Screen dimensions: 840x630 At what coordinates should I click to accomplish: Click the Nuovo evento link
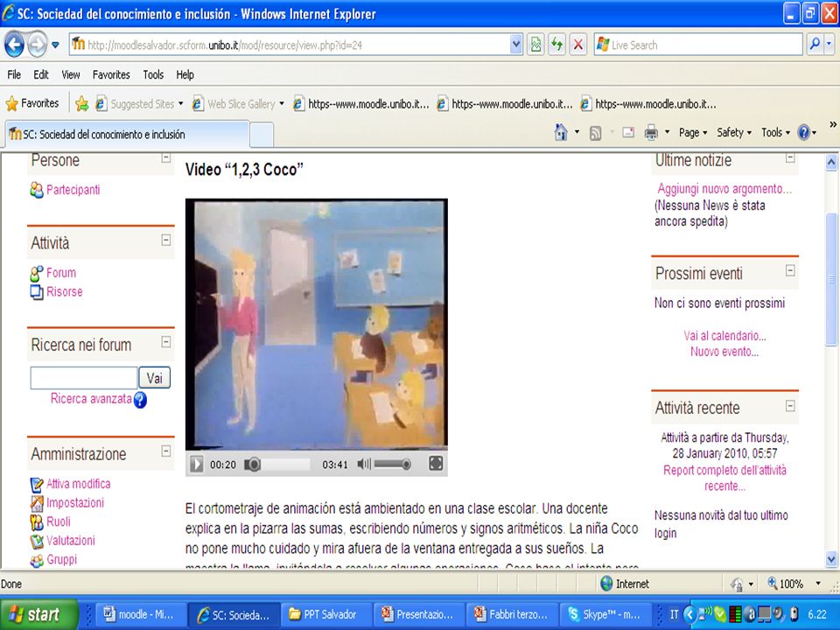pyautogui.click(x=724, y=352)
